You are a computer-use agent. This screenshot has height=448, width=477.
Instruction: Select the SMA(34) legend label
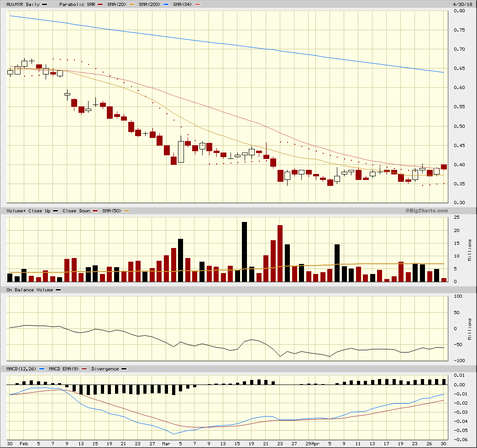(x=182, y=4)
